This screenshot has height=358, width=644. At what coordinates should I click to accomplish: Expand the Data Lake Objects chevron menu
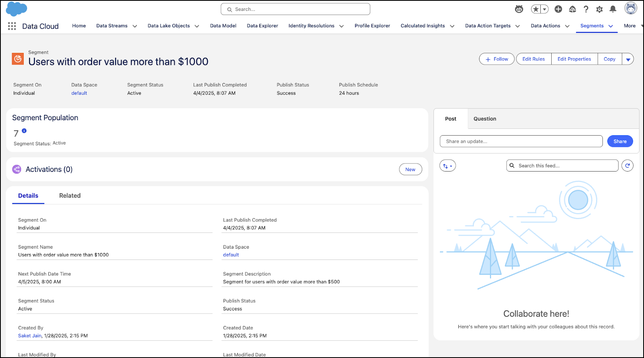pos(197,26)
